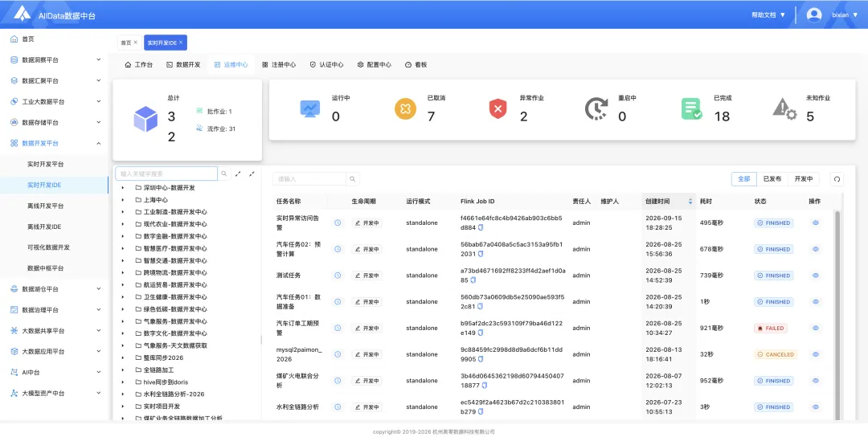This screenshot has height=441, width=868.
Task: Expand 智慧医疗-数据开发中心 tree folder
Action: (x=123, y=248)
